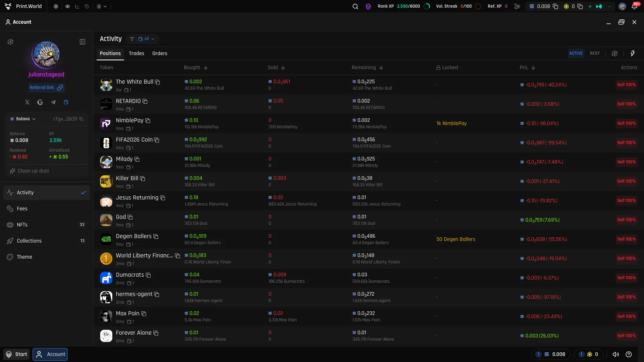Viewport: 644px width, 362px height.
Task: Switch to the Trades tab
Action: pos(136,53)
